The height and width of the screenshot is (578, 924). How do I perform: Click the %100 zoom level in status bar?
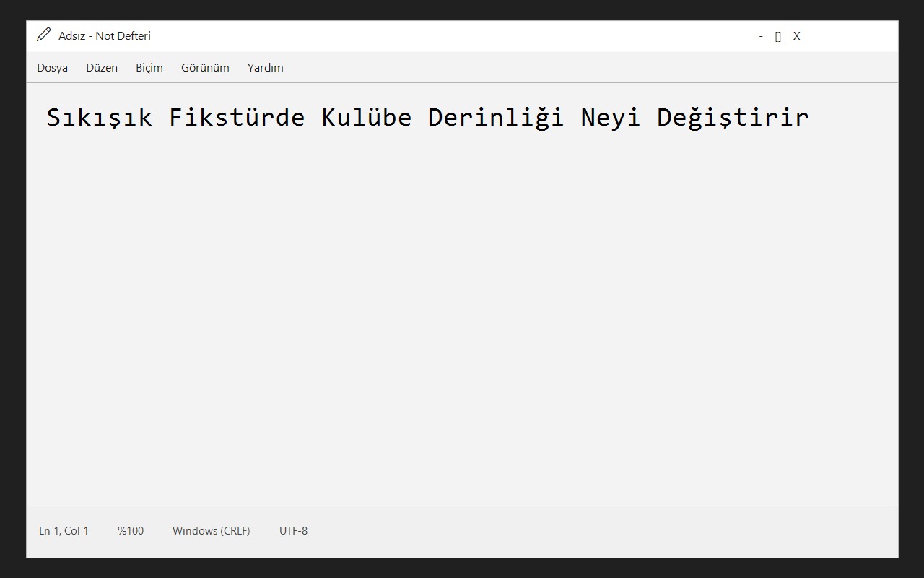[131, 531]
